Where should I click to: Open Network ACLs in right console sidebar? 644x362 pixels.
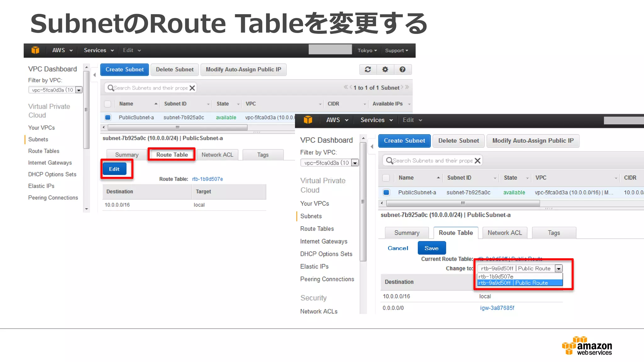[319, 311]
